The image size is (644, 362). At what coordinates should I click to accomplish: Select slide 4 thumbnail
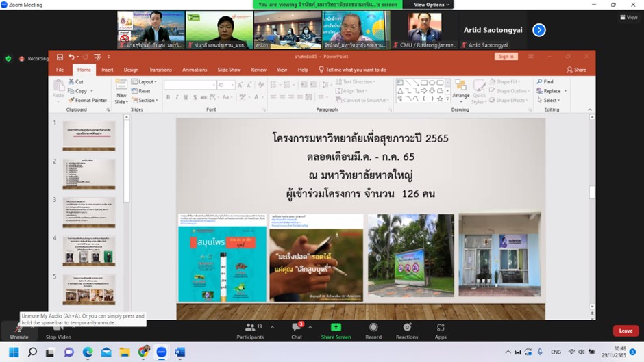88,250
